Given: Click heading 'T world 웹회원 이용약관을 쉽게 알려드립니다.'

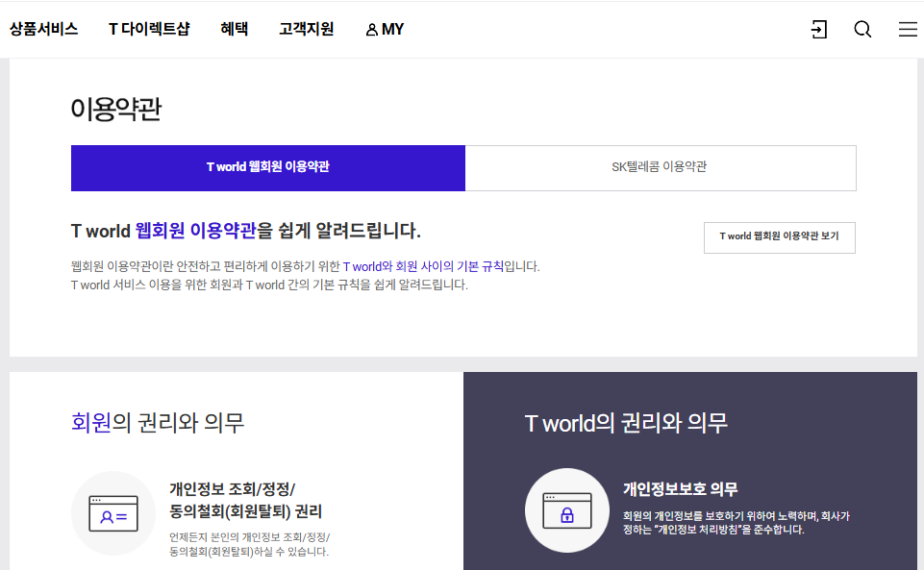Looking at the screenshot, I should tap(246, 231).
